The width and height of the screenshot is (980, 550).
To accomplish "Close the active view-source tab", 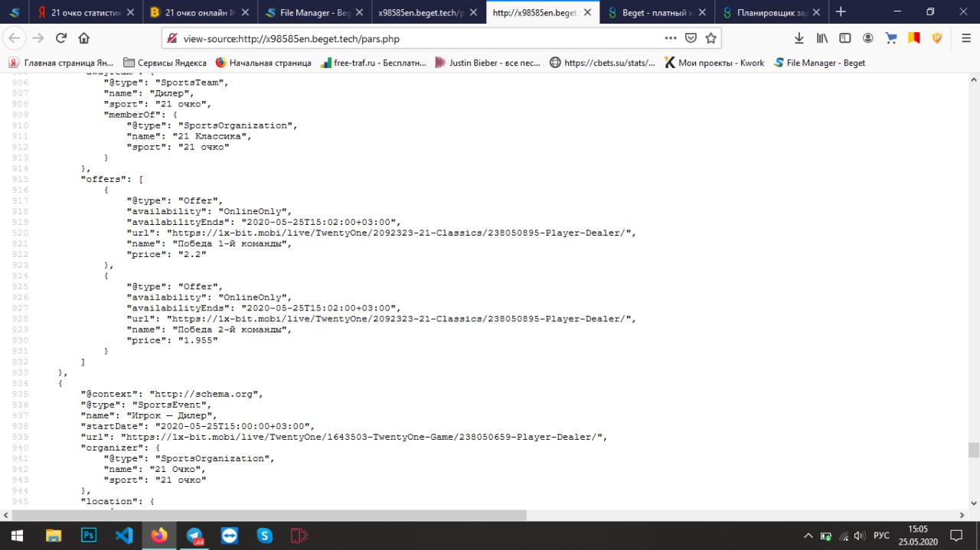I will 587,12.
